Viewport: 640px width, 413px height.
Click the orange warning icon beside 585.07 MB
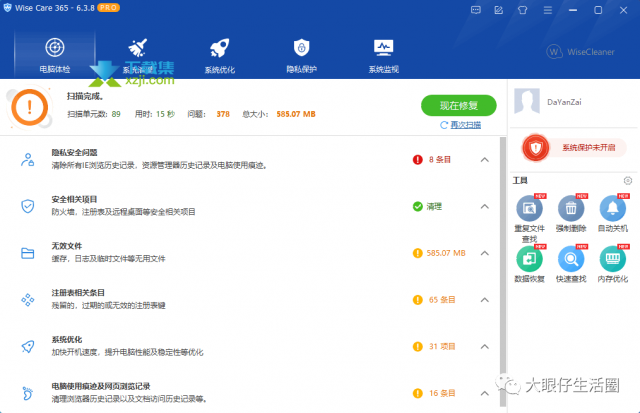[418, 253]
